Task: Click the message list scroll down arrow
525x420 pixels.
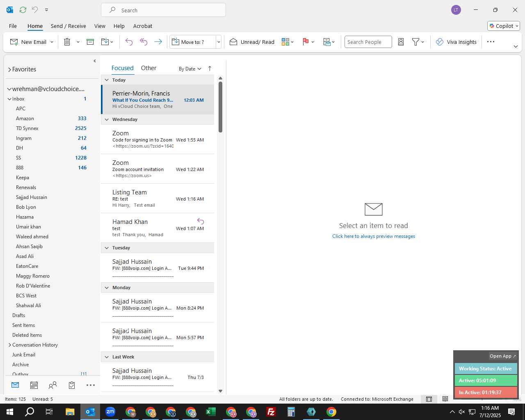Action: [x=220, y=391]
